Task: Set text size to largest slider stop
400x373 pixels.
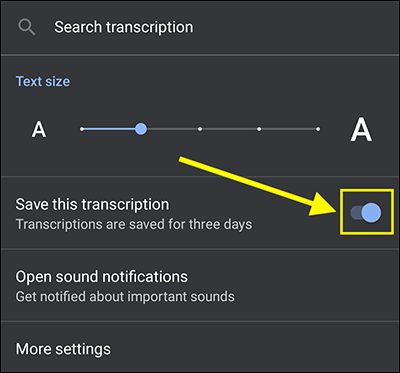Action: (x=318, y=129)
